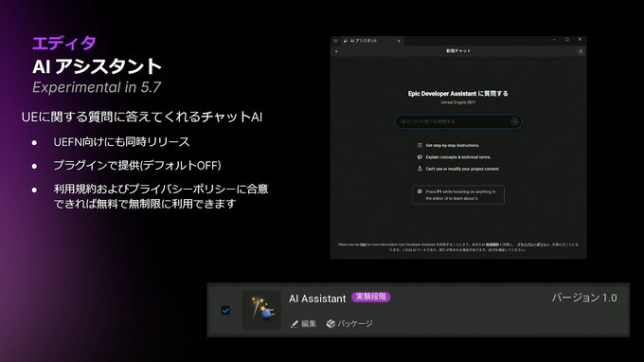Click the pencil icon beside 編集
The height and width of the screenshot is (362, 644).
(295, 324)
